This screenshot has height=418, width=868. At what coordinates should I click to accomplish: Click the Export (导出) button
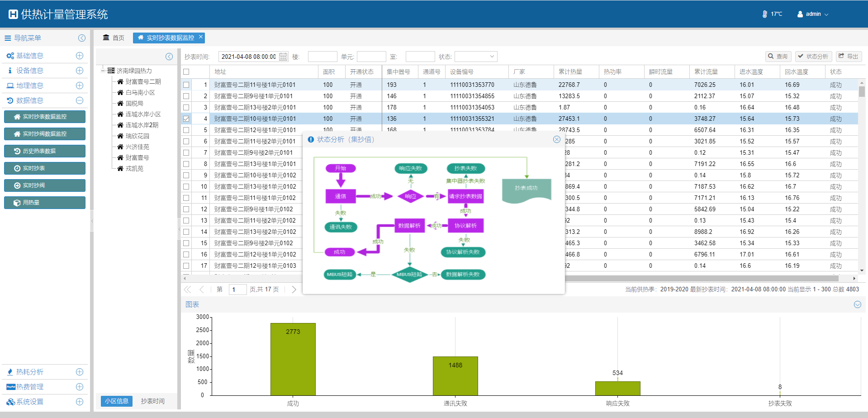[848, 57]
